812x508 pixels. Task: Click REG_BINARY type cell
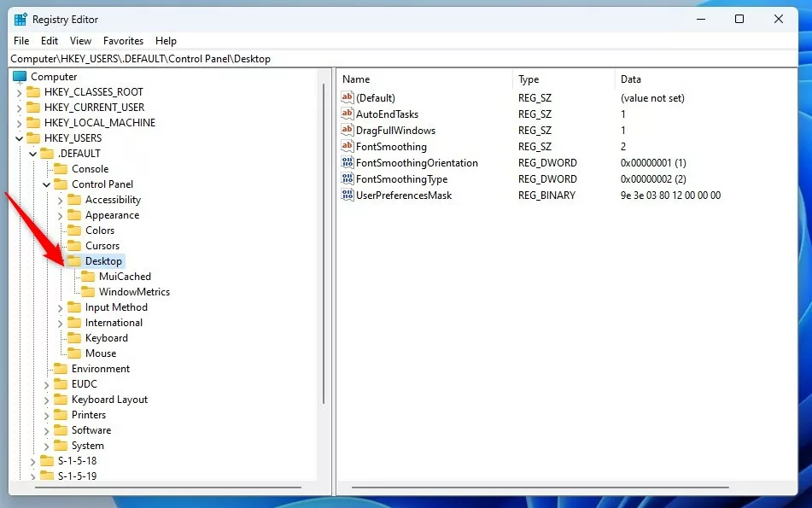point(546,196)
